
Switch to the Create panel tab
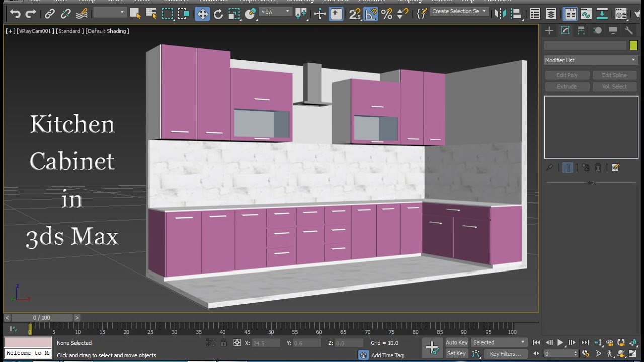[549, 31]
